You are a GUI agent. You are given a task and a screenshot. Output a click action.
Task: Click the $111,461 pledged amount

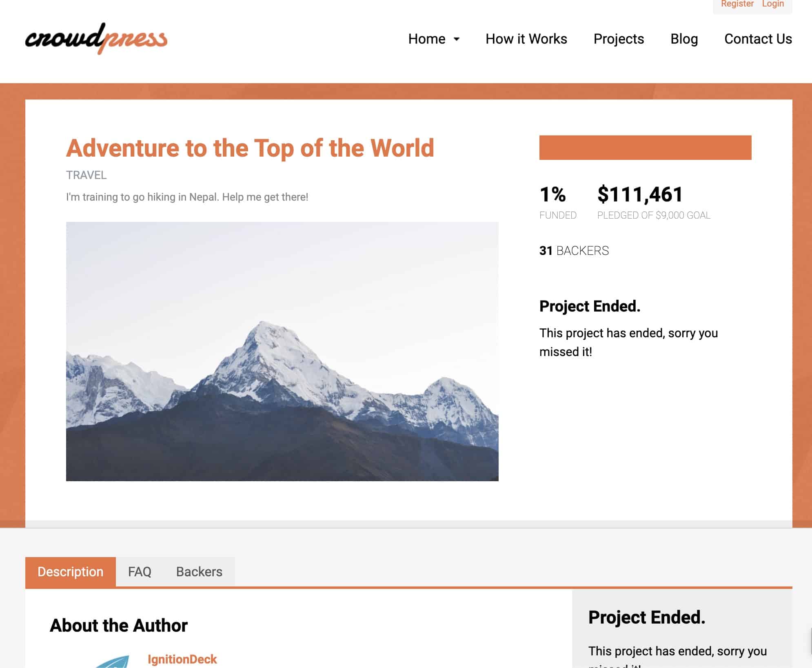(x=640, y=194)
